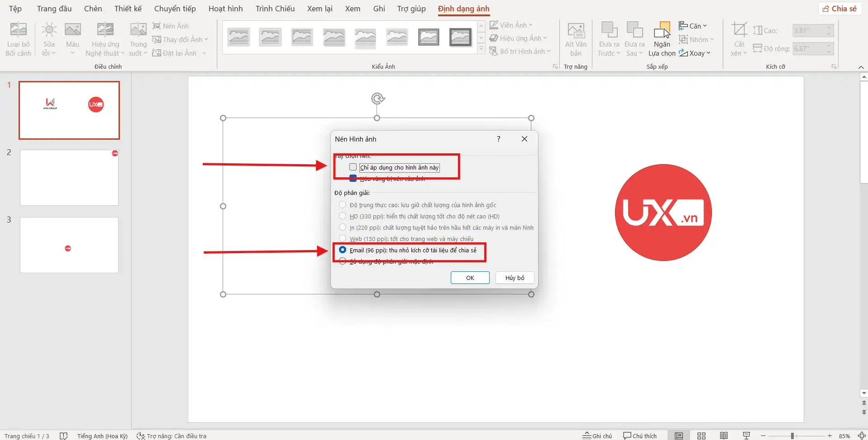This screenshot has width=868, height=440.
Task: Select slide 3 thumbnail
Action: click(x=69, y=245)
